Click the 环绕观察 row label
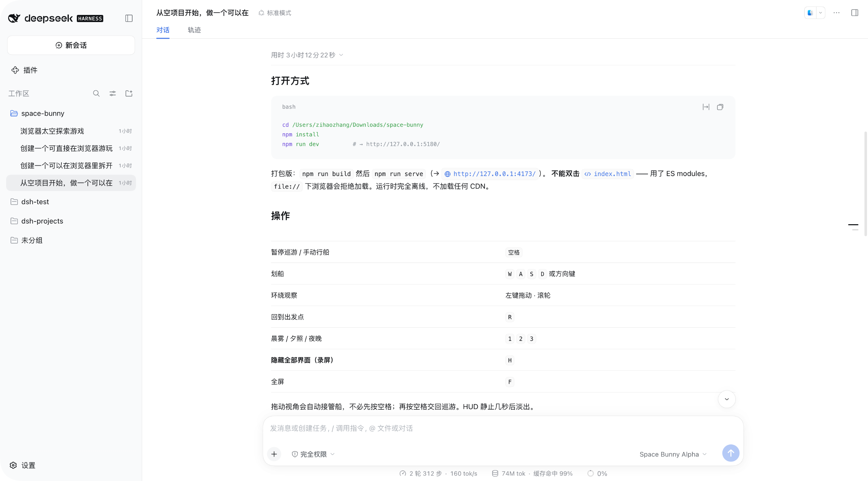Image resolution: width=868 pixels, height=481 pixels. click(x=284, y=295)
